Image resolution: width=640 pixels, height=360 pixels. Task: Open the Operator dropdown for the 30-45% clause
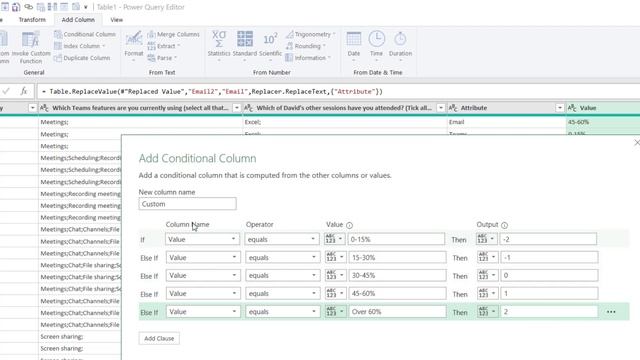tap(282, 276)
